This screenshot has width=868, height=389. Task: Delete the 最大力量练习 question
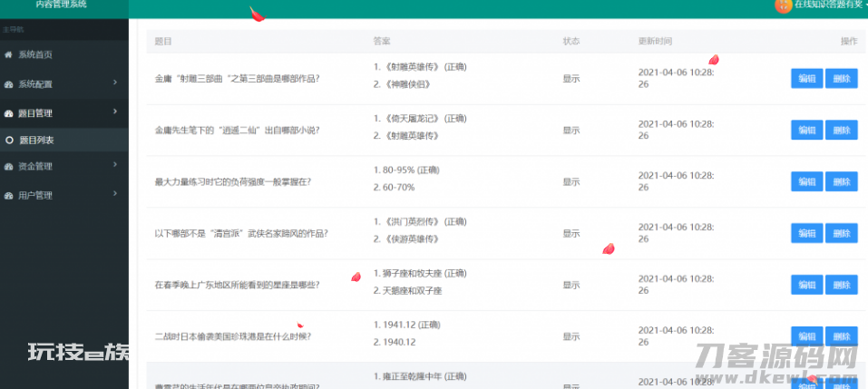click(x=842, y=181)
